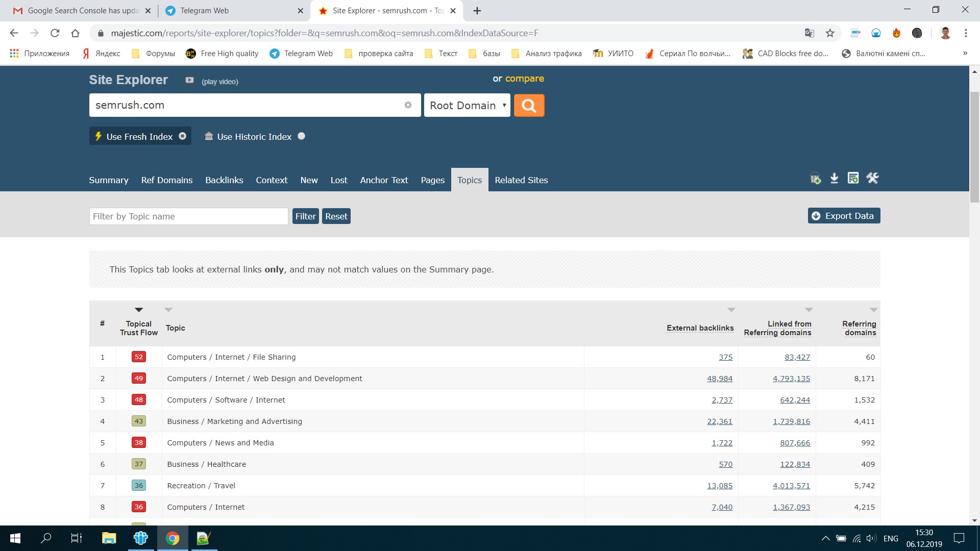This screenshot has height=551, width=980.
Task: Switch to the Backlinks tab
Action: click(x=224, y=180)
